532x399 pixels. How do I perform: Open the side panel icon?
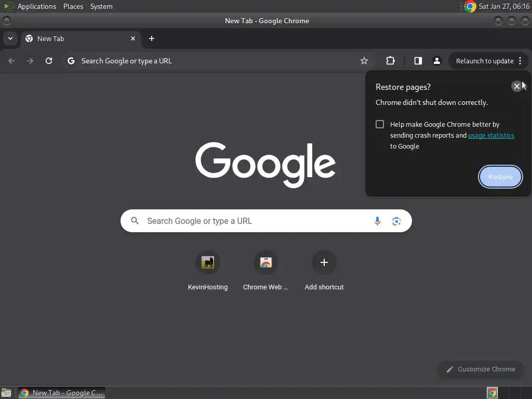tap(418, 61)
